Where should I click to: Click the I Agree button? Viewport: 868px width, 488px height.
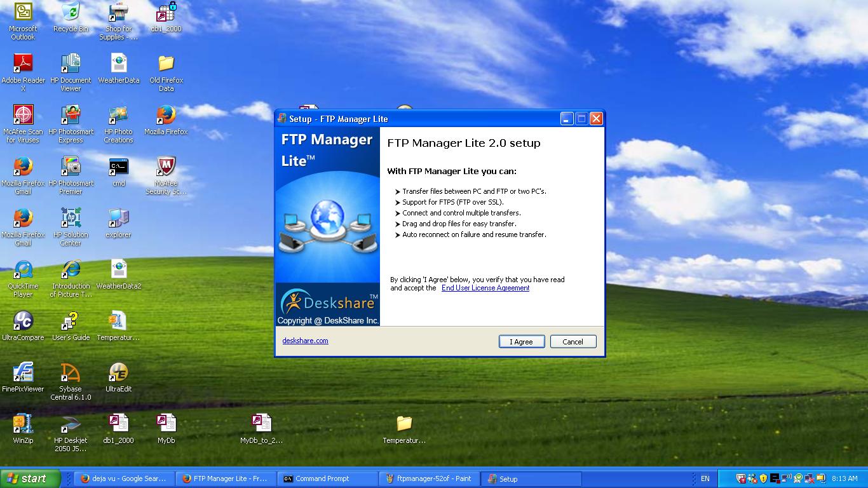click(522, 341)
